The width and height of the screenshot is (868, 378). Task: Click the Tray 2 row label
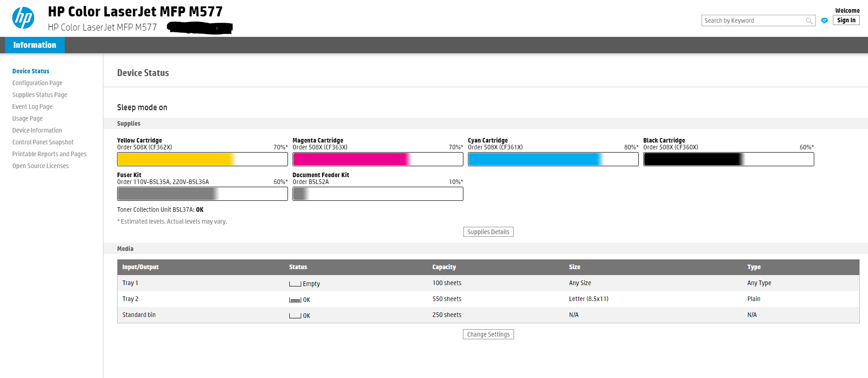tap(130, 299)
